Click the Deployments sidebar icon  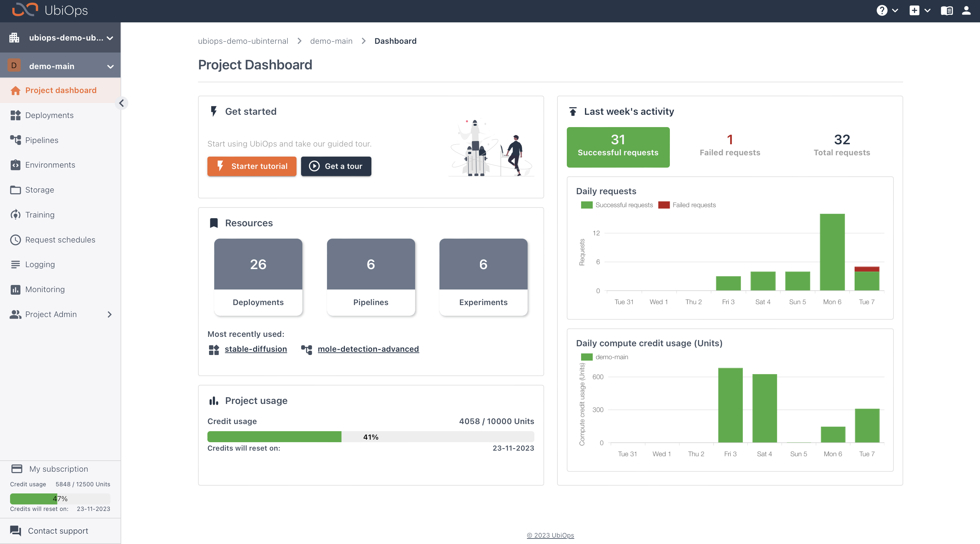click(15, 115)
